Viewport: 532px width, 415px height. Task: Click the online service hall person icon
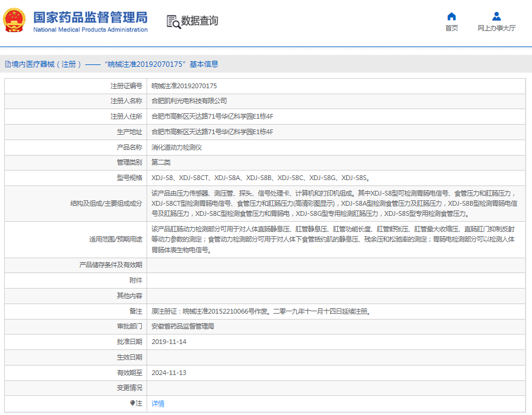point(496,16)
